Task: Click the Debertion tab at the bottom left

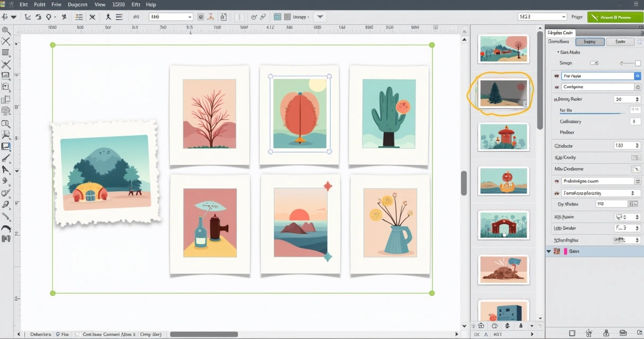Action: (x=40, y=335)
